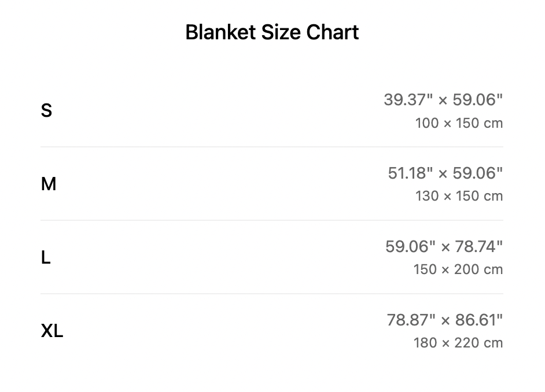The height and width of the screenshot is (392, 545).
Task: Click the 51.18" × 59.06" dimension text
Action: tap(445, 173)
